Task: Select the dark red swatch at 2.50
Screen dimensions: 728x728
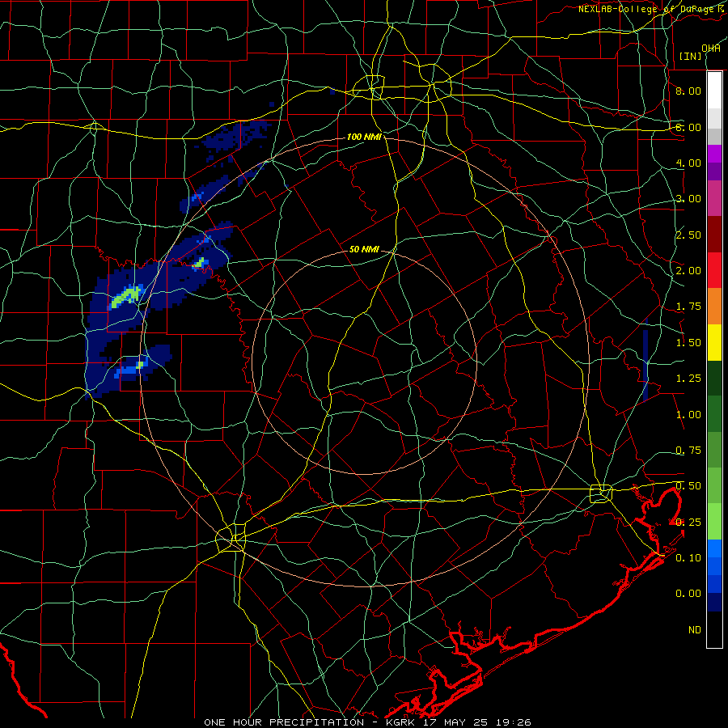Action: (x=714, y=235)
